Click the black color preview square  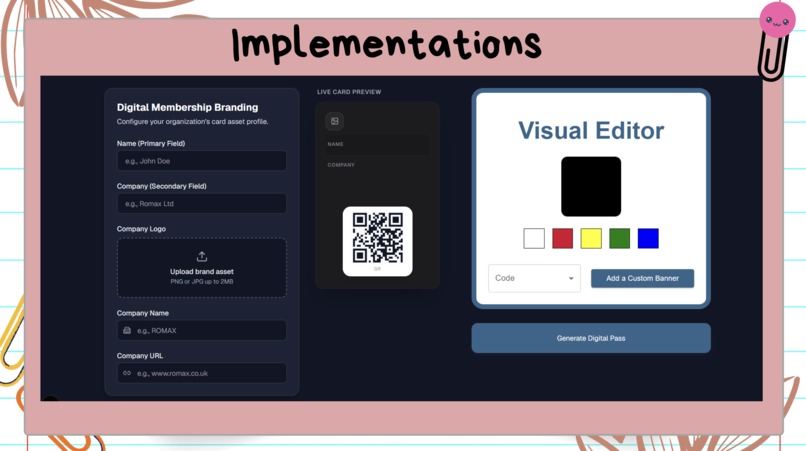[x=591, y=186]
